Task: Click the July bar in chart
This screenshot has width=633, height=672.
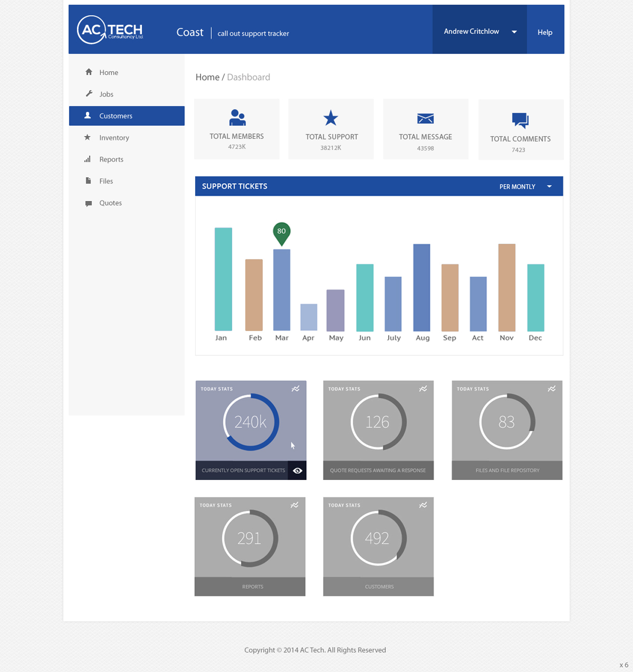Action: pyautogui.click(x=393, y=304)
